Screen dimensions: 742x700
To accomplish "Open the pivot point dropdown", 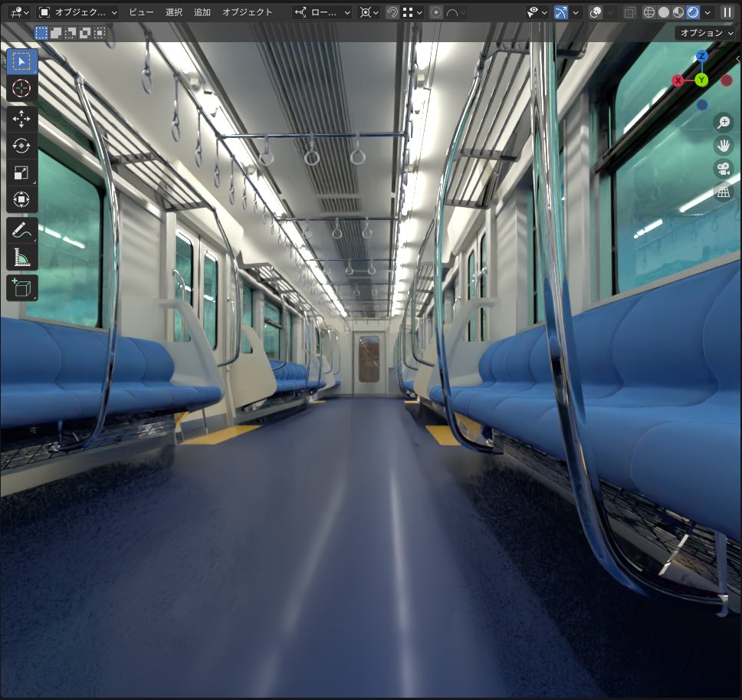I will (x=369, y=12).
